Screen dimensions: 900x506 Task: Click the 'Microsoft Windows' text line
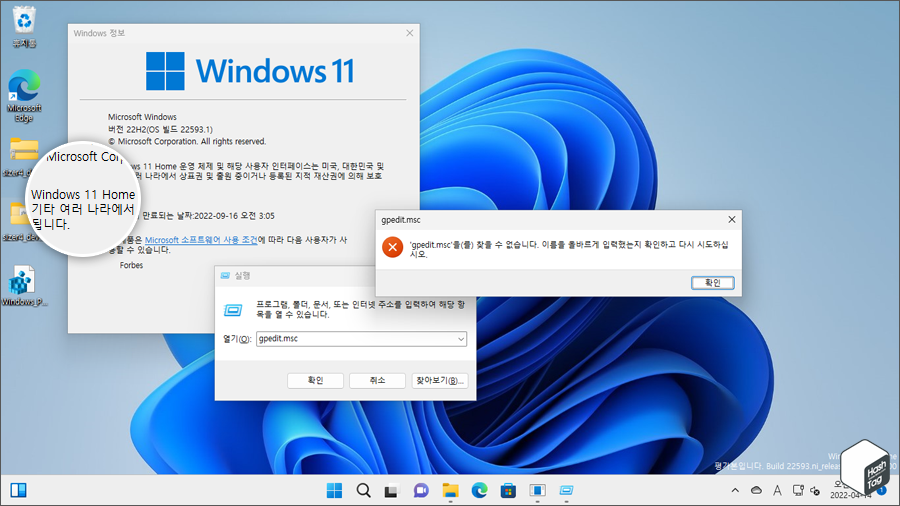pyautogui.click(x=142, y=117)
